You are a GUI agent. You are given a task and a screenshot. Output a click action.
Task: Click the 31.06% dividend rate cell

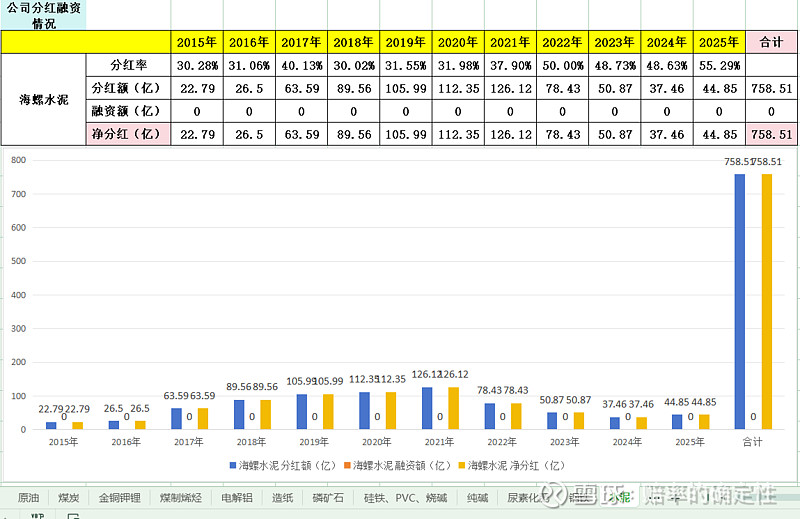249,65
